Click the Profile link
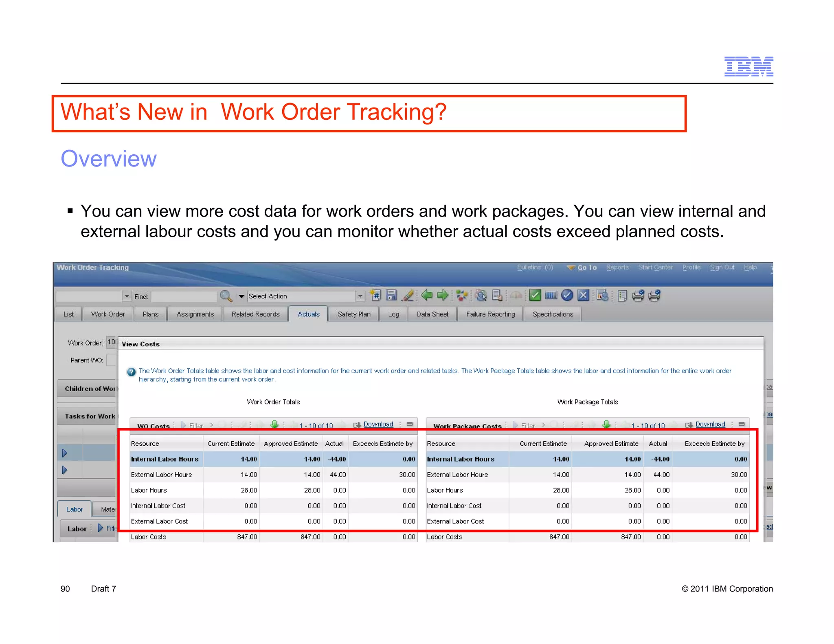Screen dimensions: 834x644 (691, 267)
